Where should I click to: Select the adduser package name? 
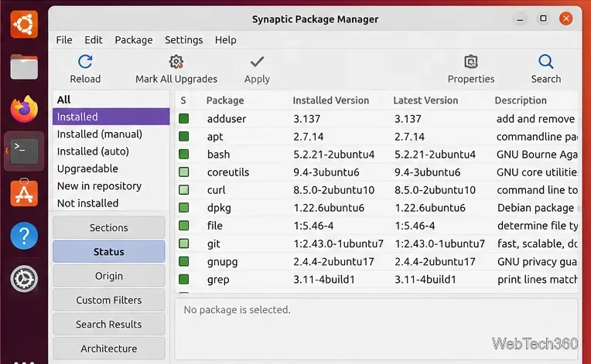(x=227, y=118)
